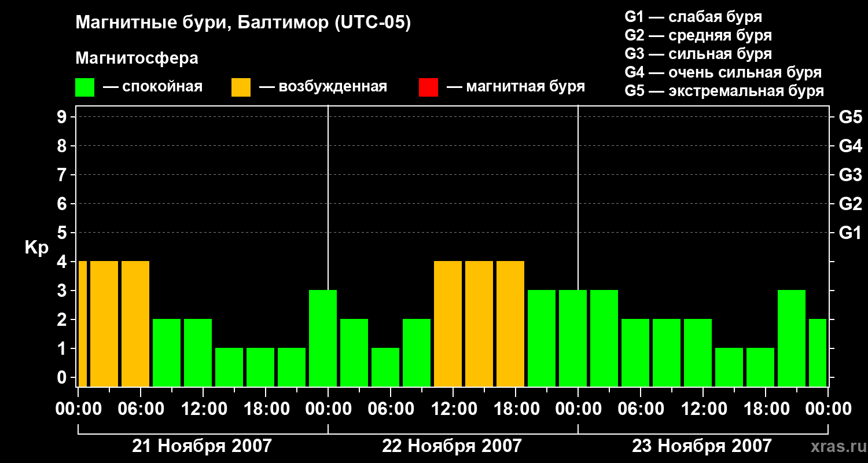Select 'G5 — экстремальная буря' description line
The width and height of the screenshot is (868, 463).
pyautogui.click(x=724, y=91)
